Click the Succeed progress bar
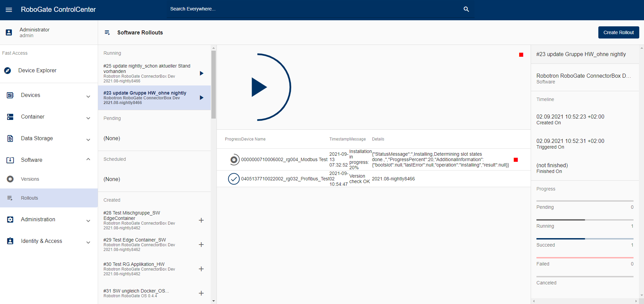The width and height of the screenshot is (644, 304). pos(585,239)
